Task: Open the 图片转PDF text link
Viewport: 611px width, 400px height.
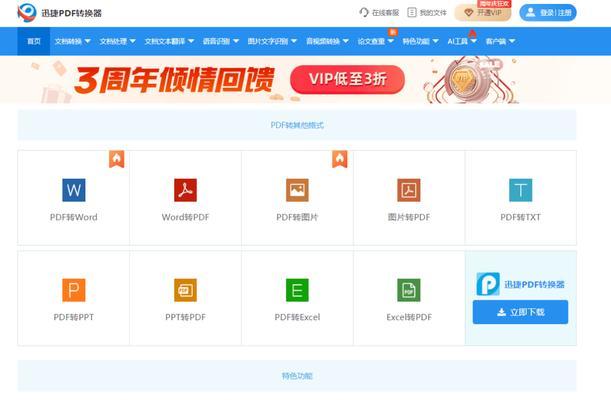Action: click(409, 217)
